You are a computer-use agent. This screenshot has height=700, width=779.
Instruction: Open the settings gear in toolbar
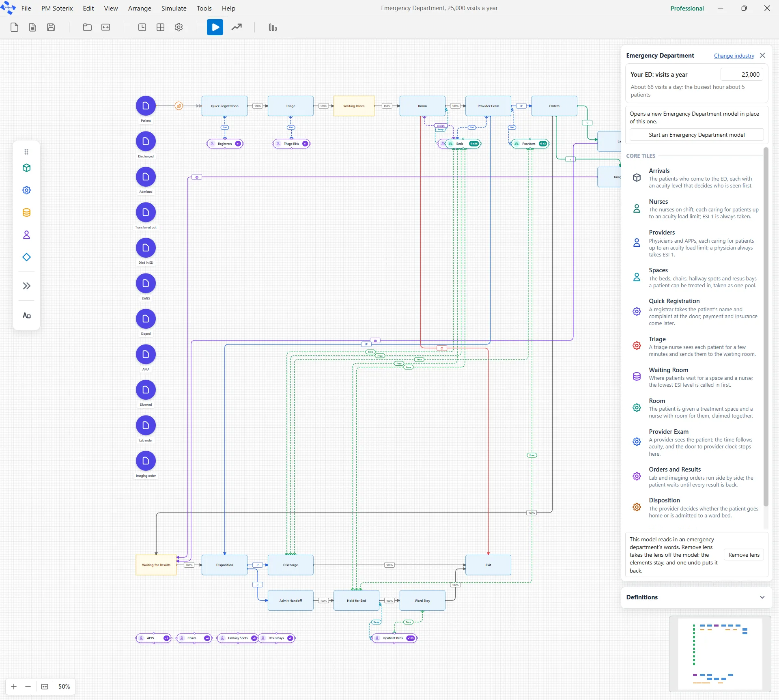point(179,27)
